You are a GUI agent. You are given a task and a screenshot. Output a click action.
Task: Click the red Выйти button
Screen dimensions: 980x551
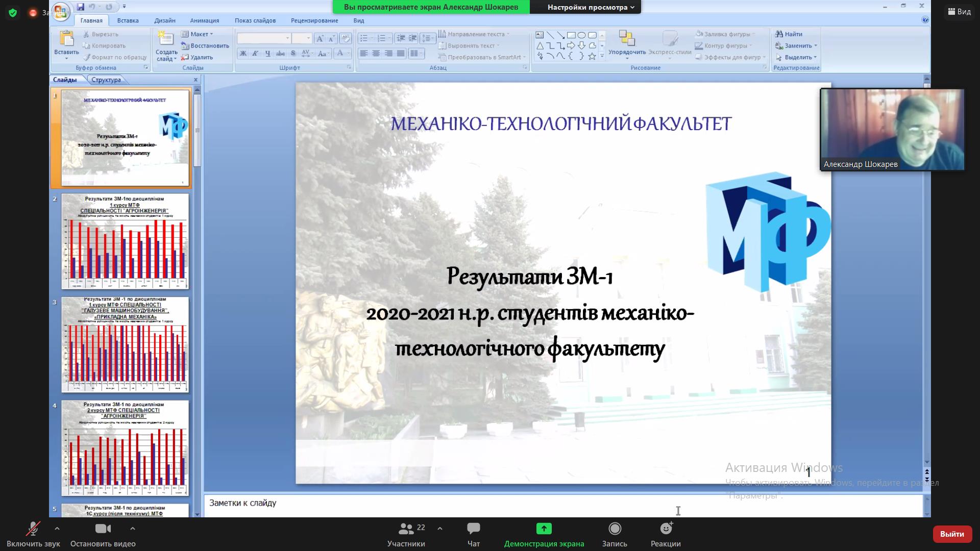point(952,534)
